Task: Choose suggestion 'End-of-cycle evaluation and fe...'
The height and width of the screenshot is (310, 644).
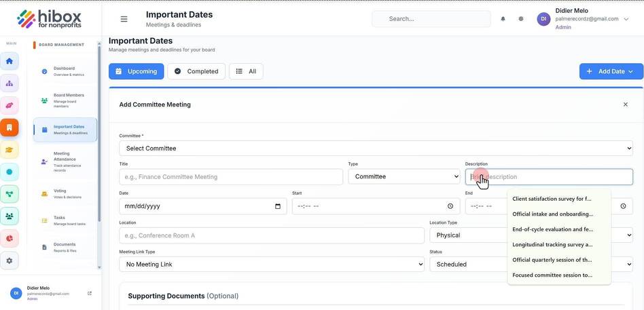Action: pos(559,229)
